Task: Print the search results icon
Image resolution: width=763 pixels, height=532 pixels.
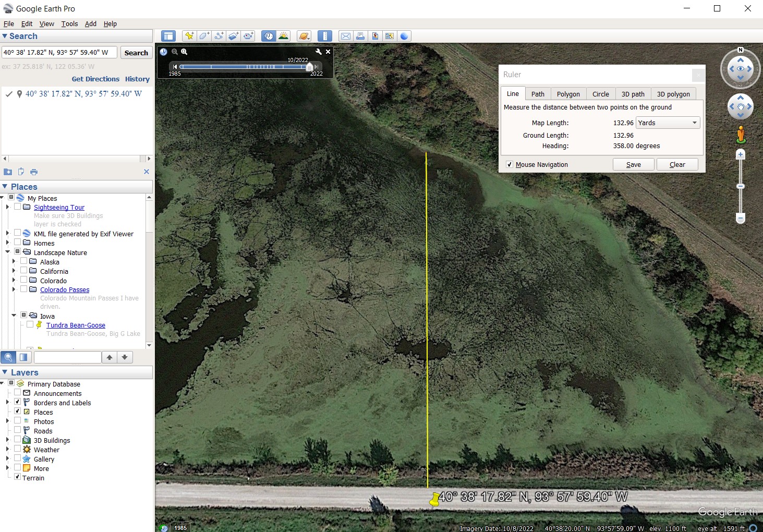Action: point(34,172)
